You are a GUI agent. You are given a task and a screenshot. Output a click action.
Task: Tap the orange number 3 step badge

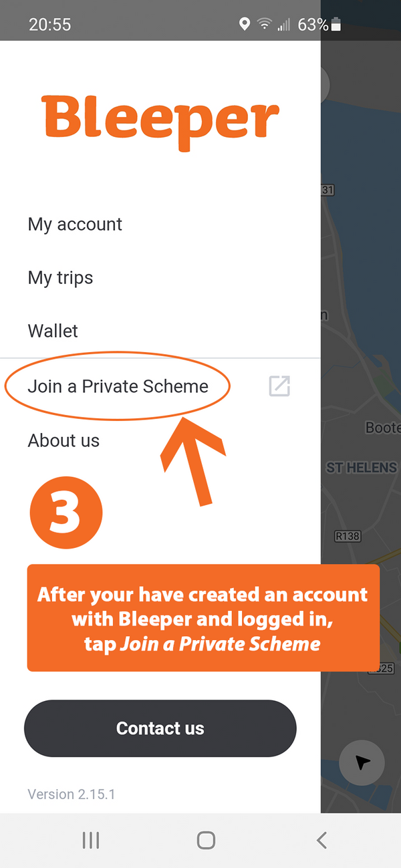(x=66, y=513)
